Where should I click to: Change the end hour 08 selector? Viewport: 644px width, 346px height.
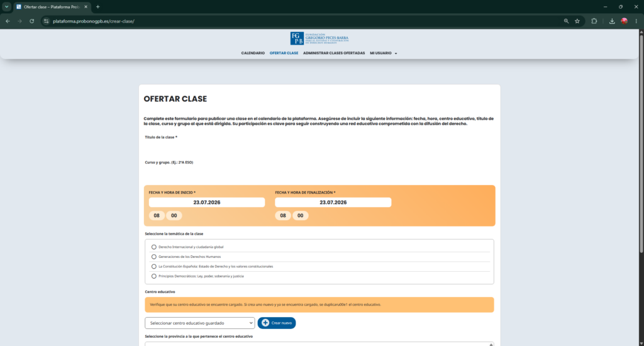tap(283, 215)
